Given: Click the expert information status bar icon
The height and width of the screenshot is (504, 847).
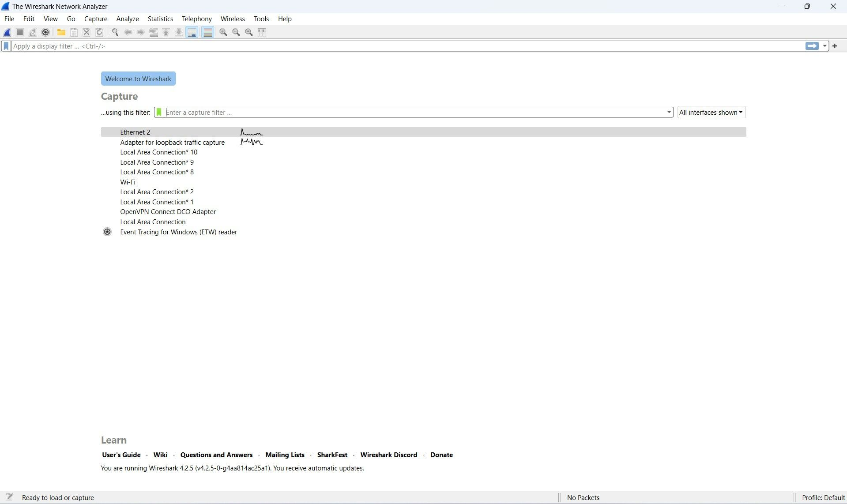Looking at the screenshot, I should pyautogui.click(x=9, y=497).
